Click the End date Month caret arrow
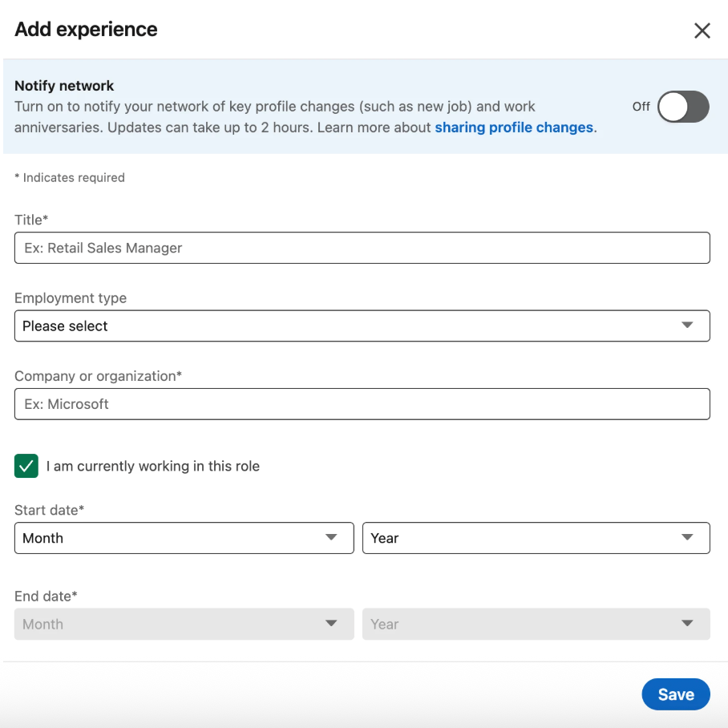Image resolution: width=728 pixels, height=728 pixels. [331, 624]
